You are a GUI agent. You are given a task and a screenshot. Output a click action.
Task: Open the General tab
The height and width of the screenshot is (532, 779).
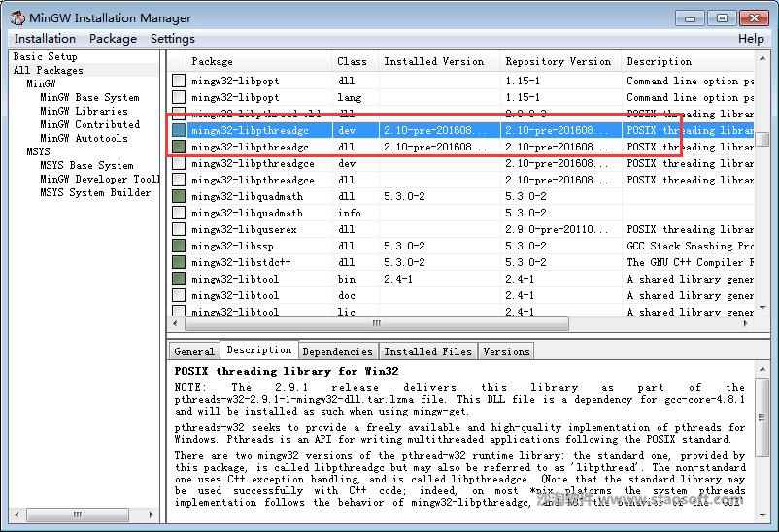(x=193, y=351)
